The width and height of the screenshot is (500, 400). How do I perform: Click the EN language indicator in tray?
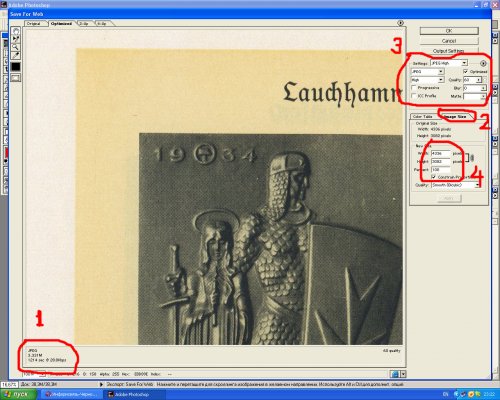tap(445, 395)
